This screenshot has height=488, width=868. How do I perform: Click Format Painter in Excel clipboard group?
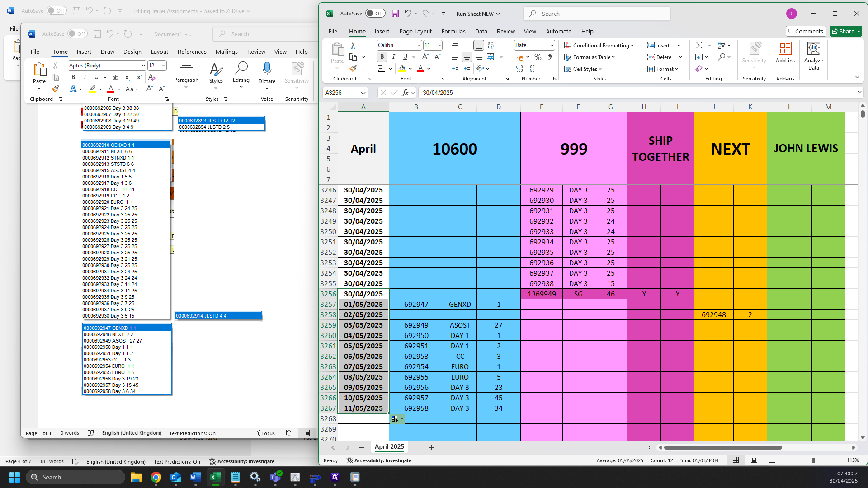pyautogui.click(x=353, y=69)
